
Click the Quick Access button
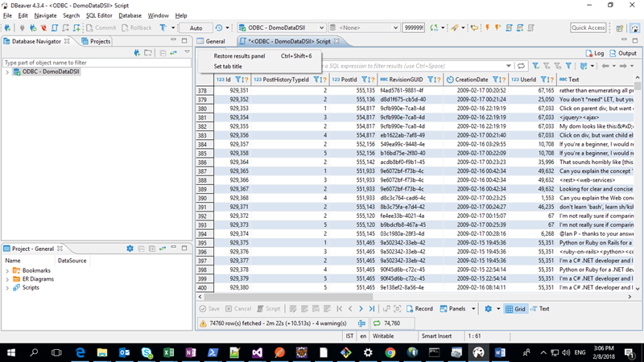[588, 27]
